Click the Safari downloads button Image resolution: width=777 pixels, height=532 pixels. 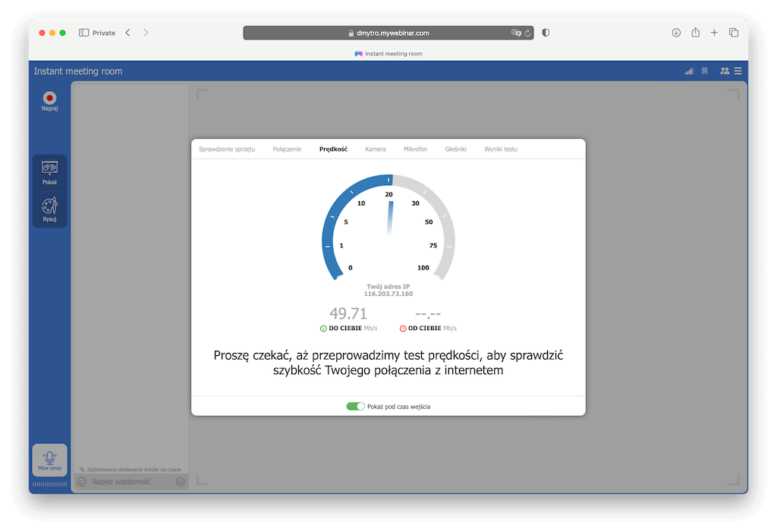(x=675, y=33)
